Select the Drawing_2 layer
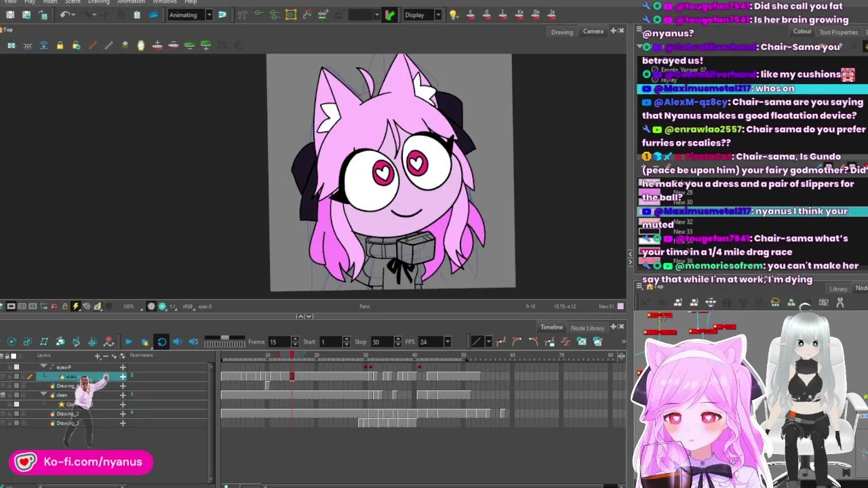 [x=66, y=413]
